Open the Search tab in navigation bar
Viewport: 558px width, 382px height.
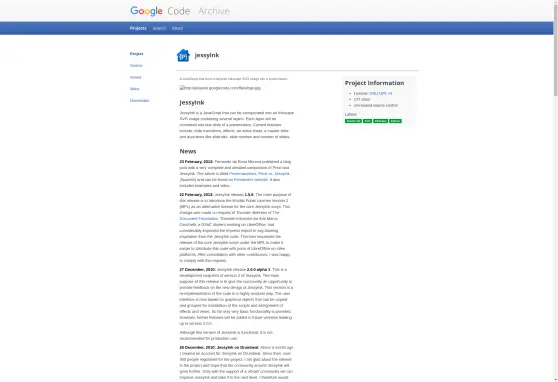[159, 28]
